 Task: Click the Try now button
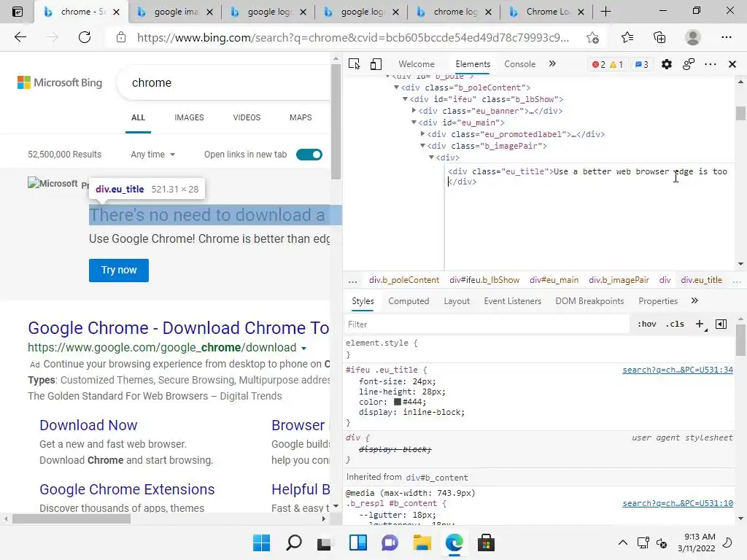click(119, 270)
